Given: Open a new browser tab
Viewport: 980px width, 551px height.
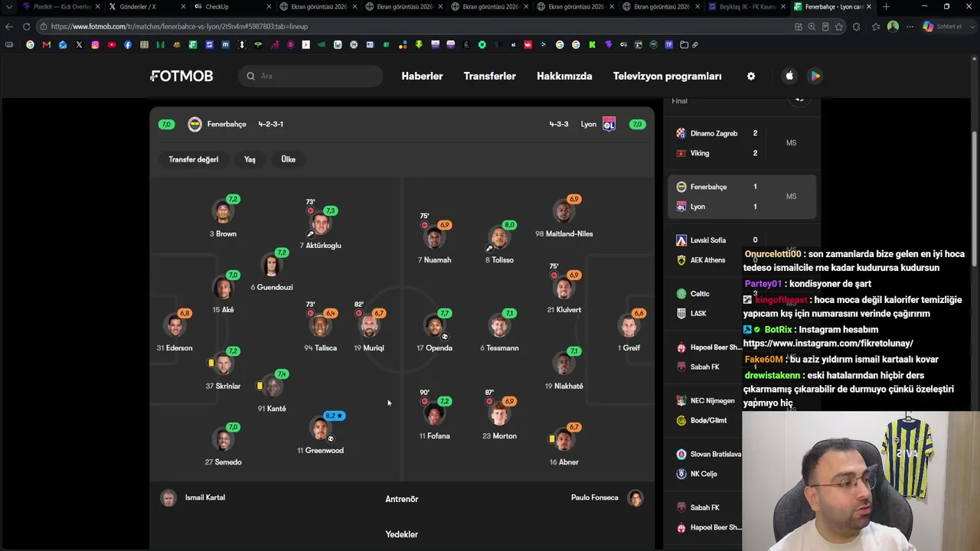Looking at the screenshot, I should tap(886, 7).
